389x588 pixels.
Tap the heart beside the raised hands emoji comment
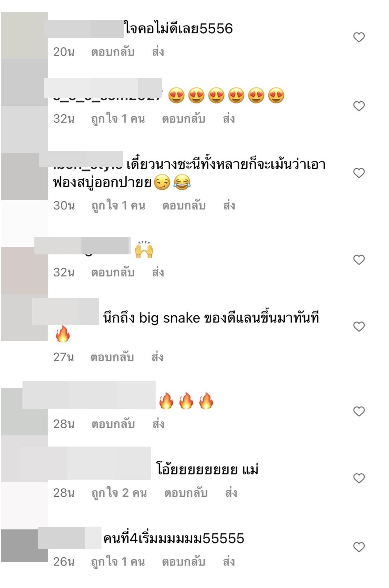(x=359, y=260)
